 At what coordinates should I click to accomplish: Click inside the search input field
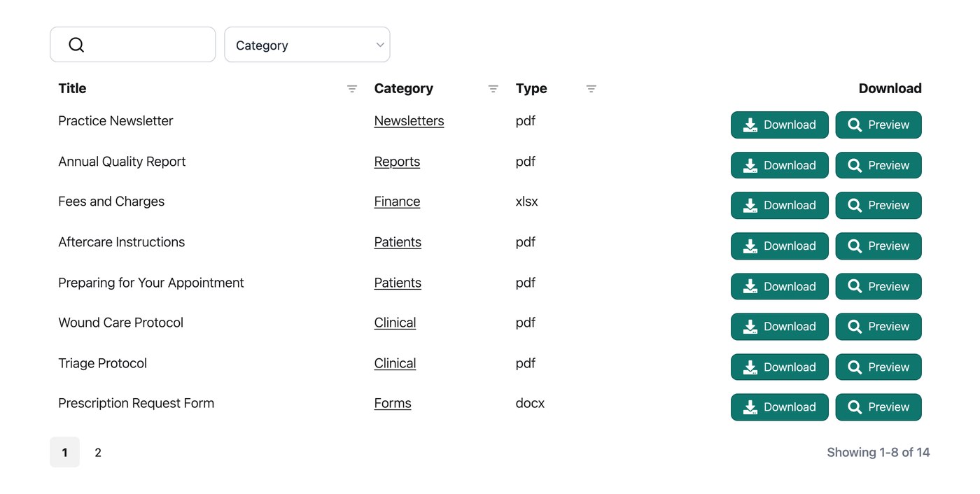tap(133, 45)
